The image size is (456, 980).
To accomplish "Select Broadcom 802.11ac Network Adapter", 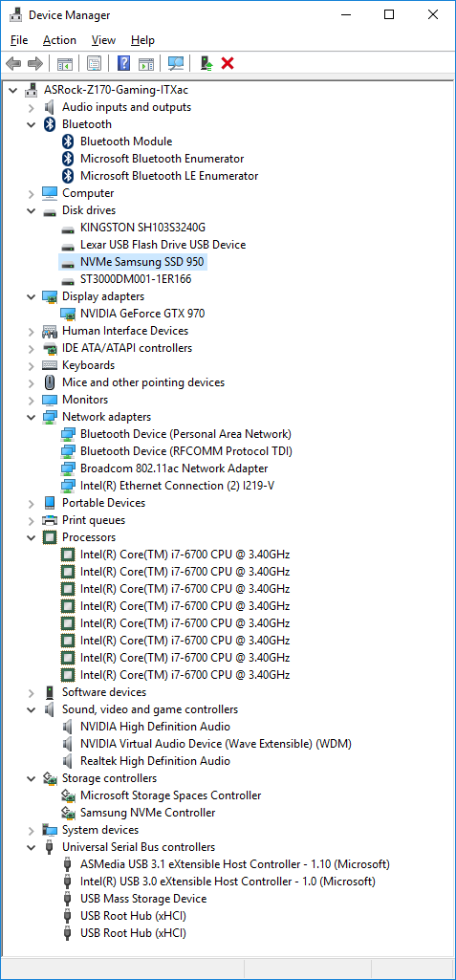I will [x=174, y=468].
